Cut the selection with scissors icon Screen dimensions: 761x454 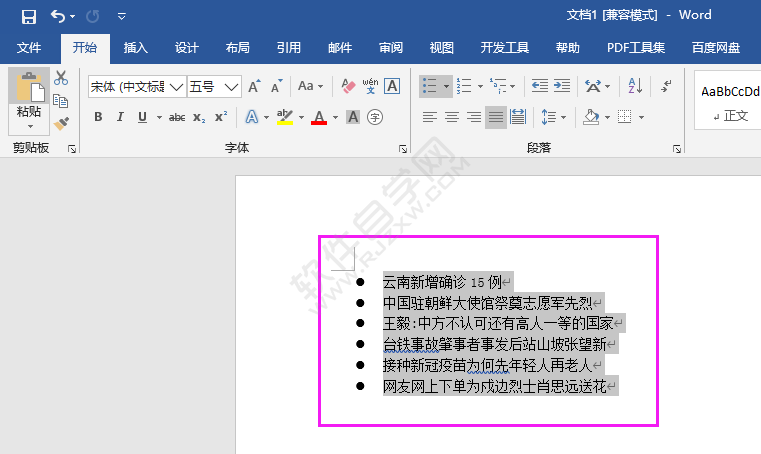(61, 78)
